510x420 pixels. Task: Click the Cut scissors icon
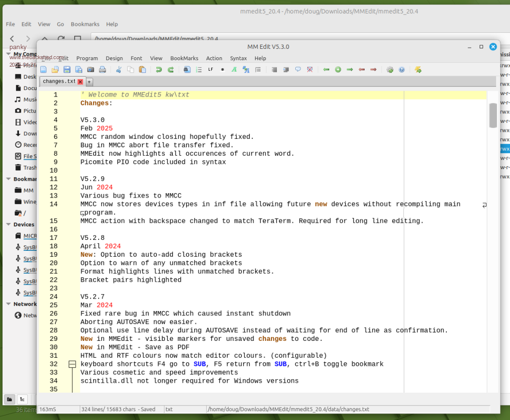[119, 70]
